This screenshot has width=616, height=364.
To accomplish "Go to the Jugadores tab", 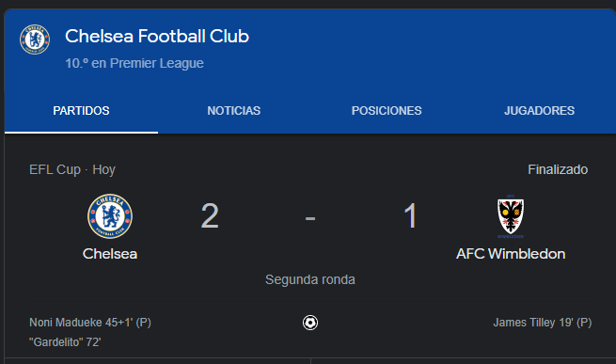I will click(x=540, y=111).
